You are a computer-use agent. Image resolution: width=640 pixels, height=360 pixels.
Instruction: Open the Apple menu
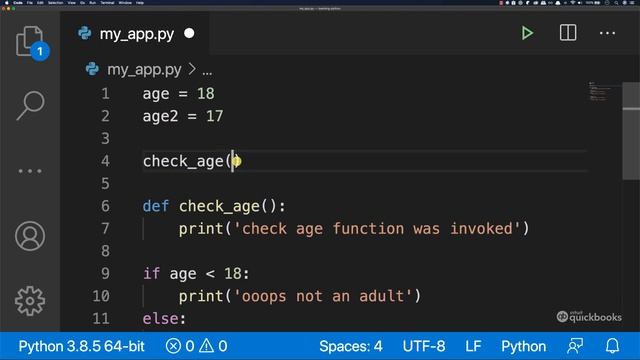(x=6, y=3)
